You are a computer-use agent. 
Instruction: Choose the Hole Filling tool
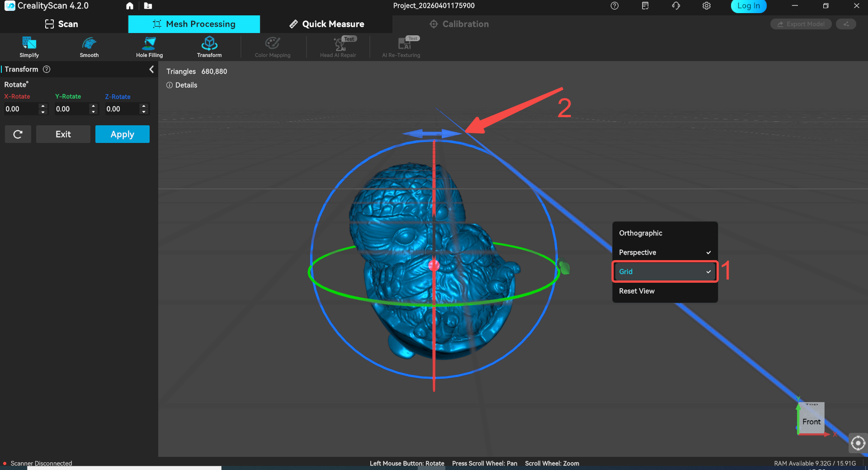click(x=149, y=47)
